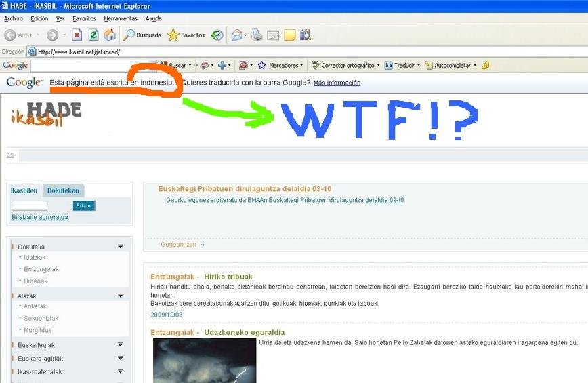Open the Favoritos menu in menu bar
588x383 pixels.
[x=85, y=18]
